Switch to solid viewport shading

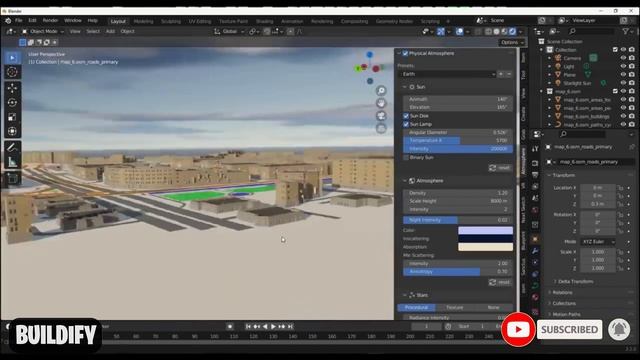click(x=496, y=31)
